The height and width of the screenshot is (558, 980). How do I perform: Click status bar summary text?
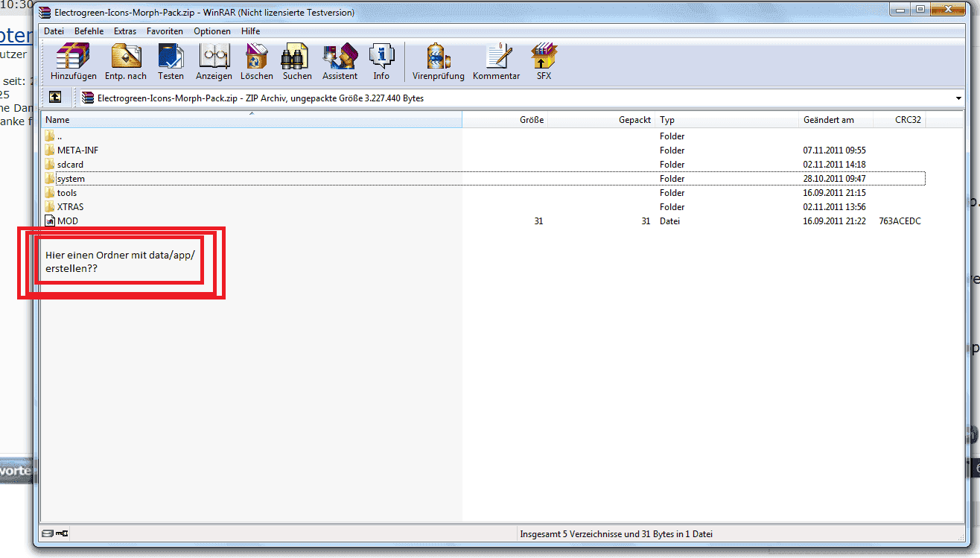click(617, 534)
